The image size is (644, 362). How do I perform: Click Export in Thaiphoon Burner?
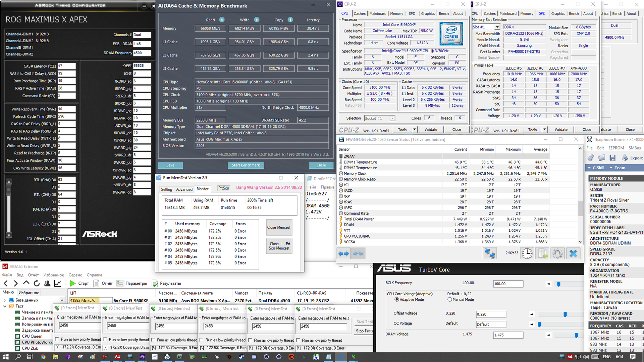coord(632,158)
